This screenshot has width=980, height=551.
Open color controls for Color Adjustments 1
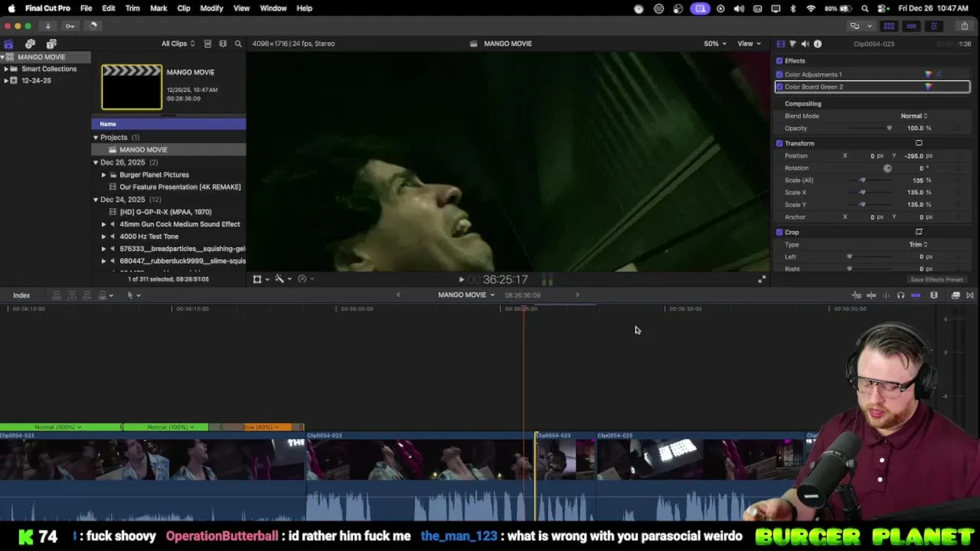[929, 74]
